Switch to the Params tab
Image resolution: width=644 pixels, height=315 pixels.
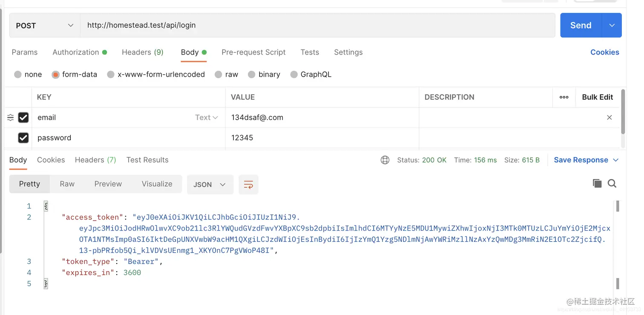(x=25, y=52)
